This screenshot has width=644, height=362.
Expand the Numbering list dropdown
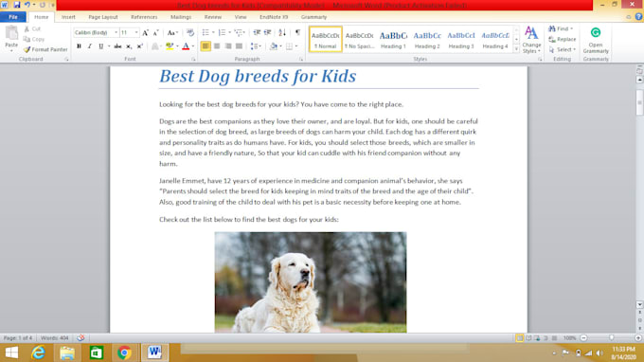point(229,32)
